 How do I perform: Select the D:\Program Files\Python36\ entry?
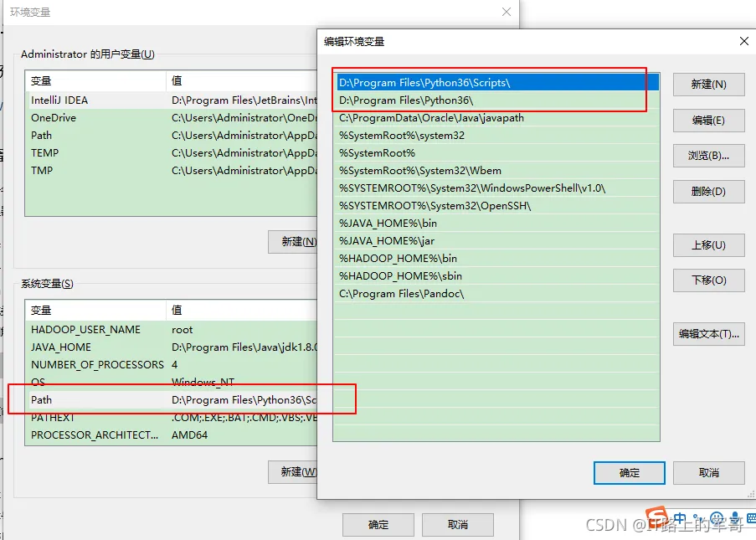pos(496,100)
